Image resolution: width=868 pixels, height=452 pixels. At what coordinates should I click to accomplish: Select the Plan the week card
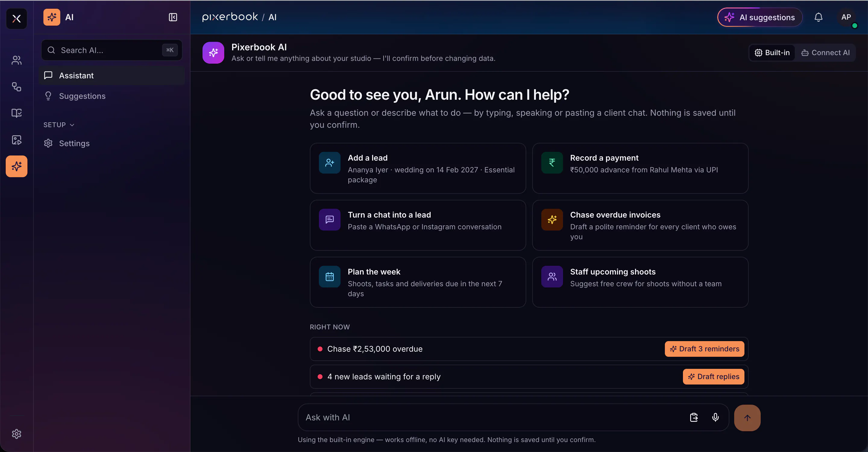pyautogui.click(x=418, y=282)
